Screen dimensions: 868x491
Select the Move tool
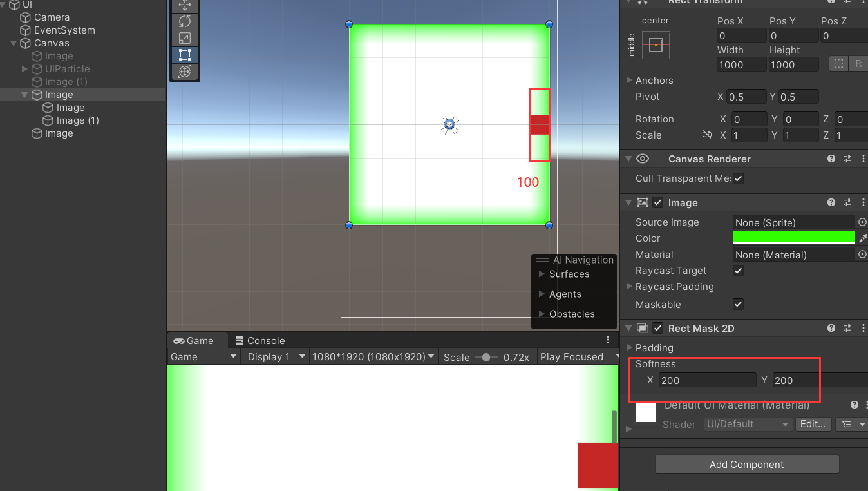tap(185, 5)
